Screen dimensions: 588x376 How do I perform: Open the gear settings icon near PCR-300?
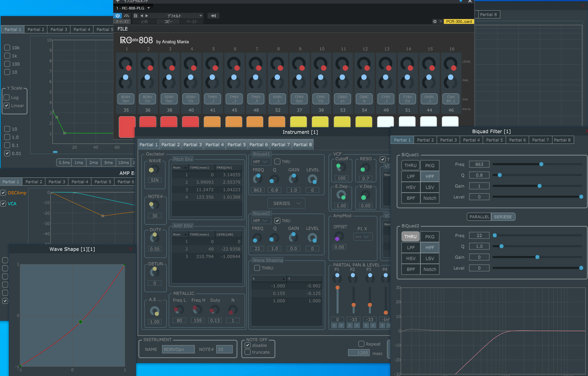click(435, 21)
